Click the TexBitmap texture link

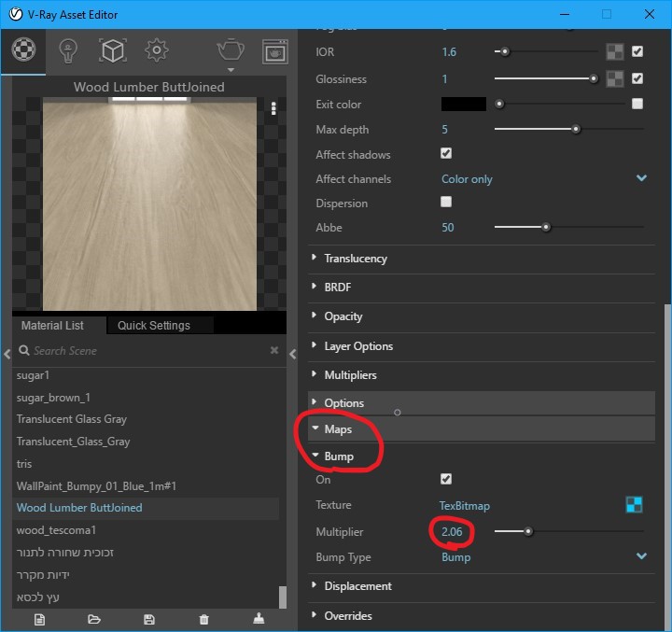pos(465,505)
